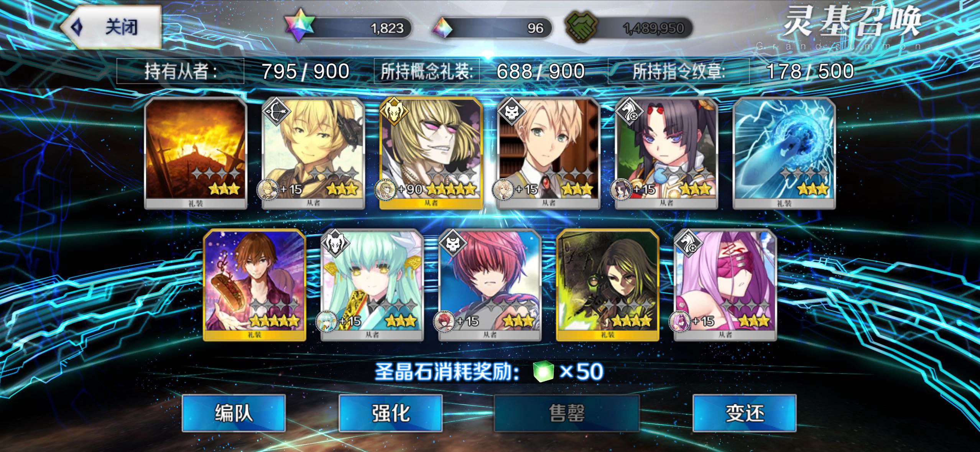Tap the 售罄 sold out button

tap(567, 413)
